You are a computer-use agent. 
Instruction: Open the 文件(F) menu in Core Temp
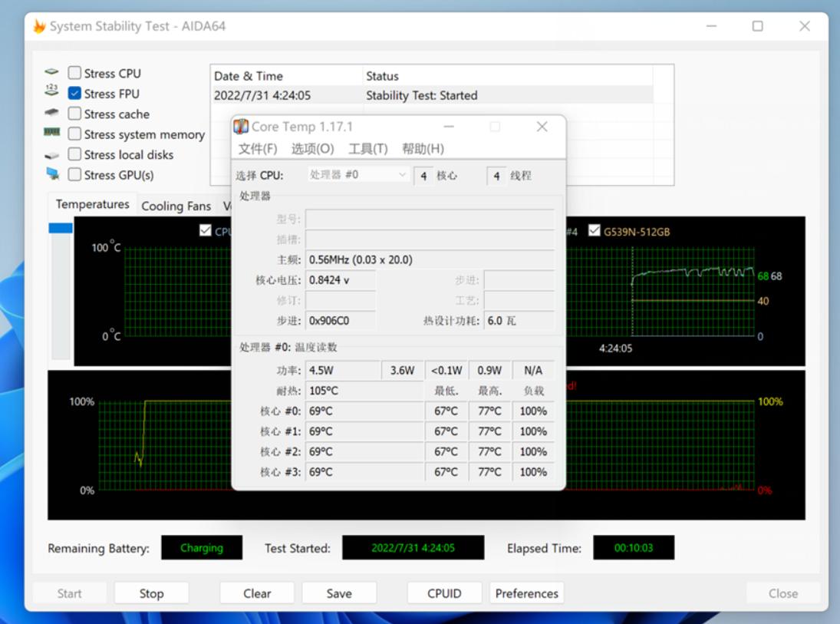(x=258, y=149)
